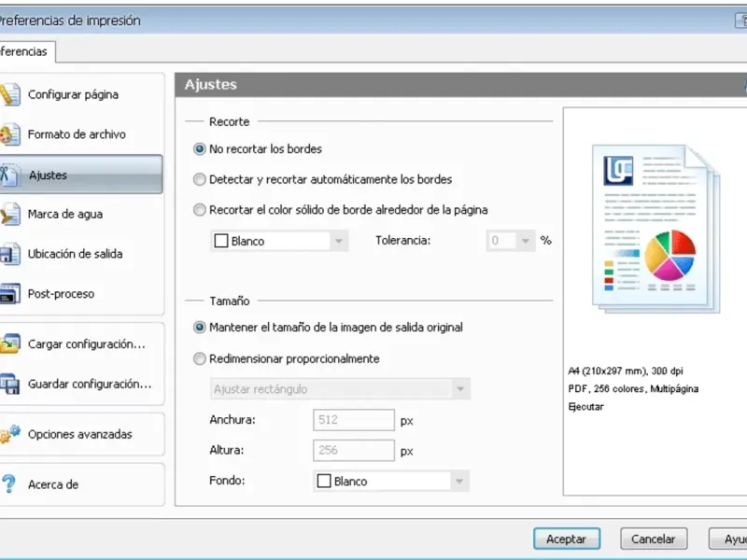Open the Fondo Blanco color dropdown
The width and height of the screenshot is (747, 560).
[x=391, y=482]
